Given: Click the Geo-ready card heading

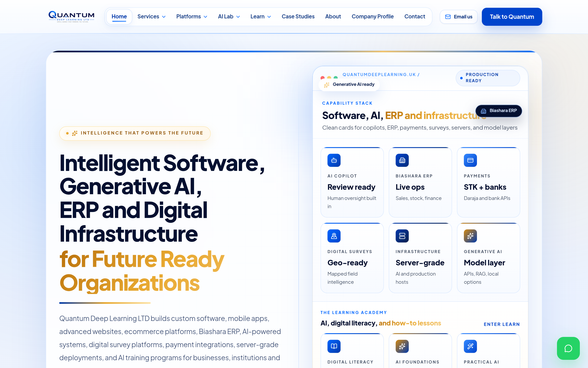Looking at the screenshot, I should tap(347, 263).
